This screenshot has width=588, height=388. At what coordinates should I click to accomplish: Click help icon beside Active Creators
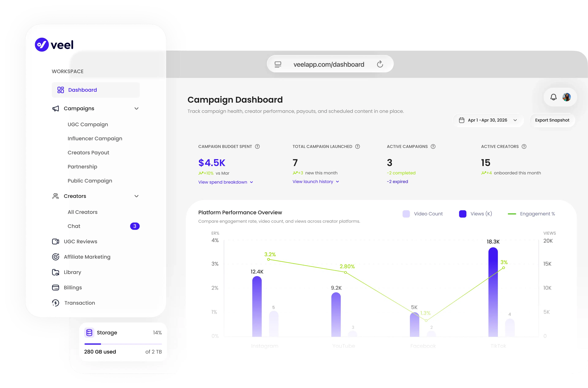point(524,146)
